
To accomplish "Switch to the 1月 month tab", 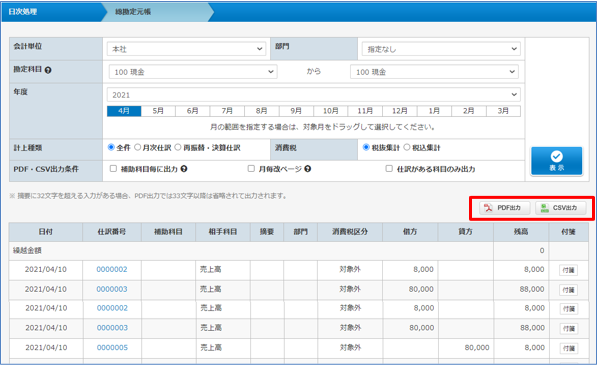I will [x=434, y=111].
